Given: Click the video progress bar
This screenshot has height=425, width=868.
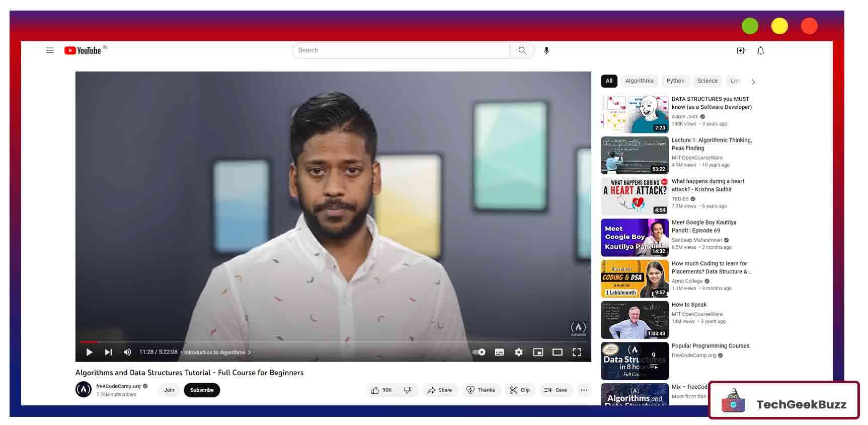Looking at the screenshot, I should coord(332,342).
